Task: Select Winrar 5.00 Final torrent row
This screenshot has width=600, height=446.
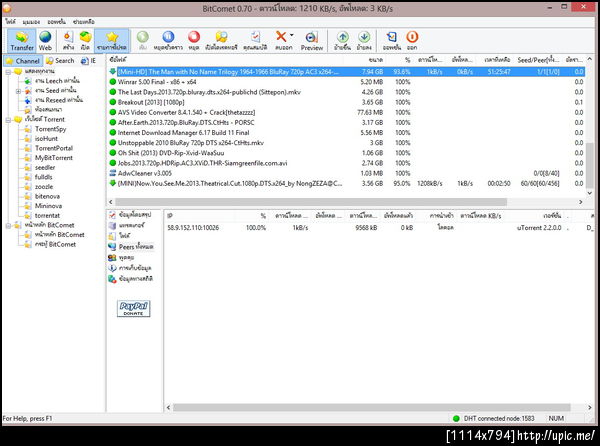Action: tap(346, 82)
